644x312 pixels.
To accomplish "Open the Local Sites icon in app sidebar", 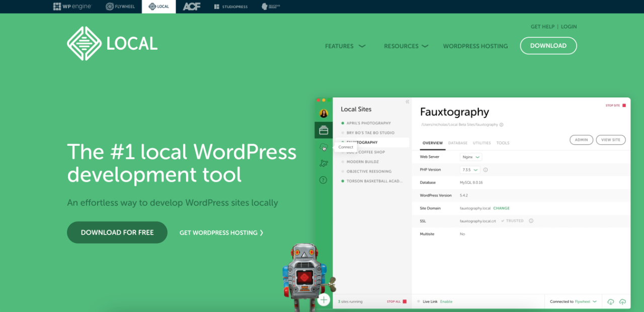I will tap(324, 130).
